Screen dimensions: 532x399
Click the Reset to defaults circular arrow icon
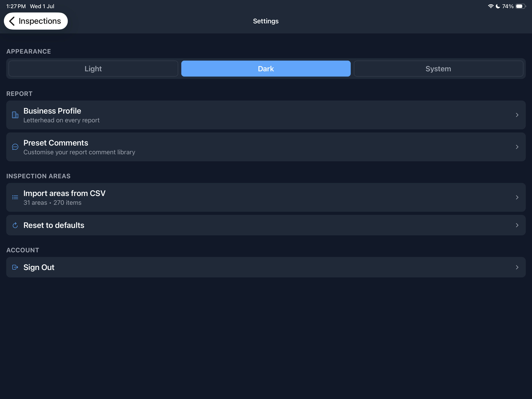[x=15, y=225]
